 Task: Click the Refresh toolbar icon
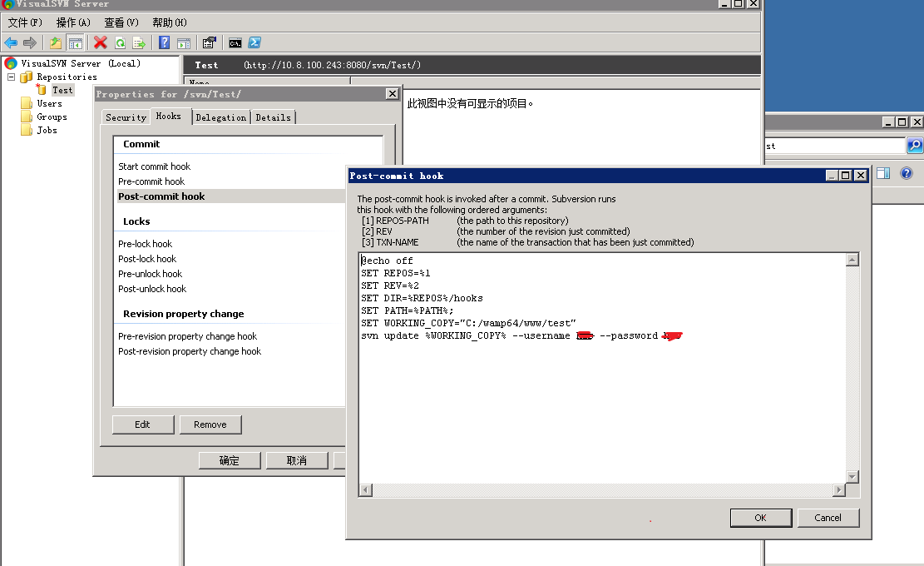(x=120, y=42)
